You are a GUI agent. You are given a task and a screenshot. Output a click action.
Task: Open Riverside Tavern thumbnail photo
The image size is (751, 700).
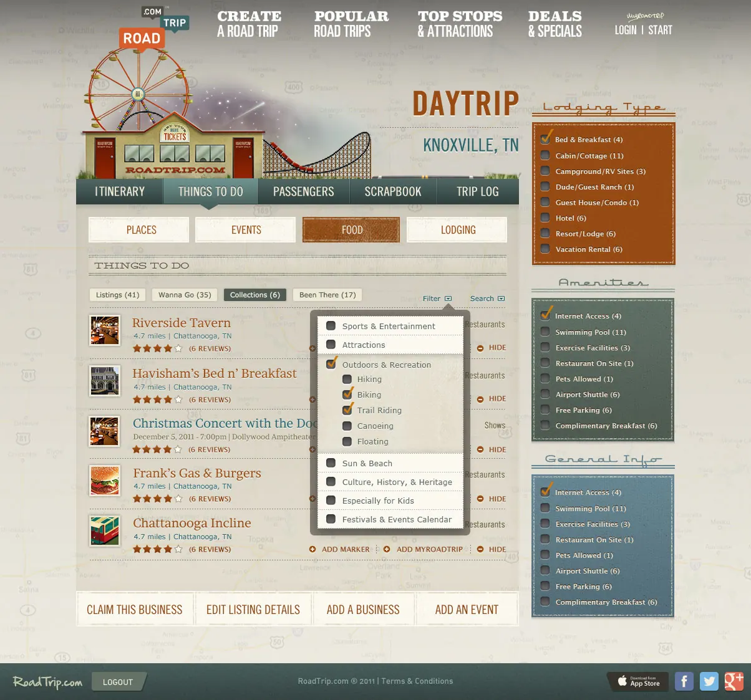(104, 330)
